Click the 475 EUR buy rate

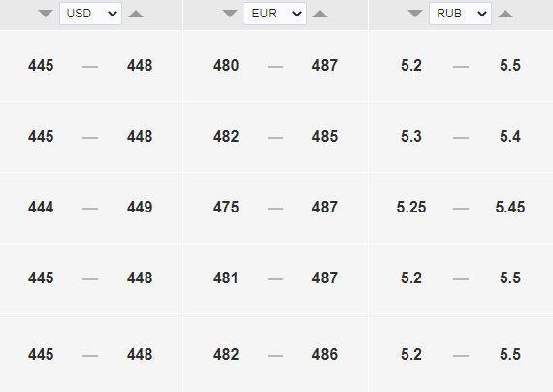[x=226, y=207]
